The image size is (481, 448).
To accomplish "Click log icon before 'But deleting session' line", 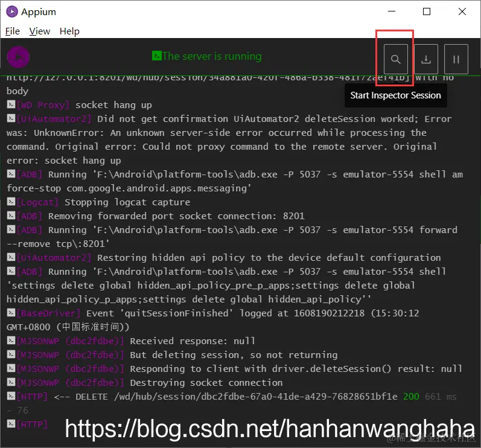I will point(11,354).
